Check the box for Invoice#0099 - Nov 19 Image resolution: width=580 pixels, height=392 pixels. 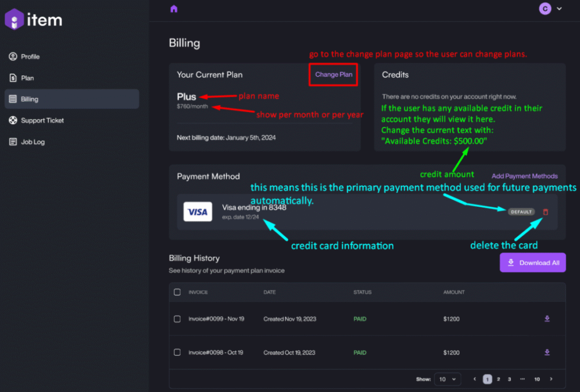tap(177, 319)
